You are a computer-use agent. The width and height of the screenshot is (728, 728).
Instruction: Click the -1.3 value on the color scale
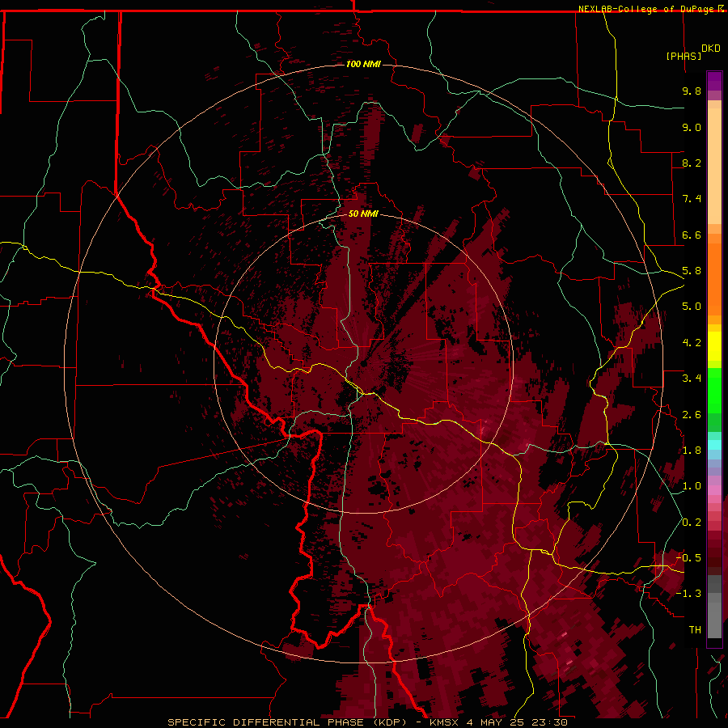click(x=688, y=594)
